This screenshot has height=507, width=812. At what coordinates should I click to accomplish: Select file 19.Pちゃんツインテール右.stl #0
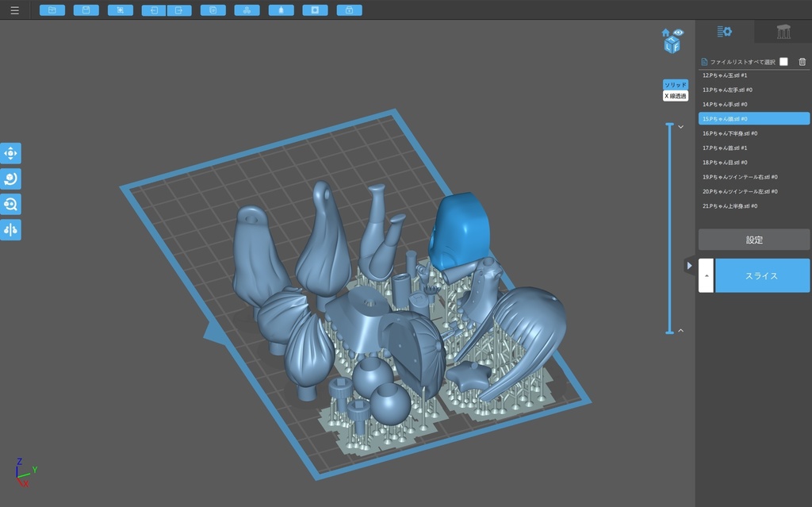coord(754,177)
